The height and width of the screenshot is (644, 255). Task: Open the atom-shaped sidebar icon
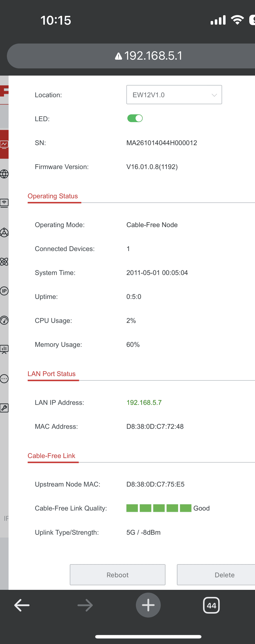click(4, 262)
